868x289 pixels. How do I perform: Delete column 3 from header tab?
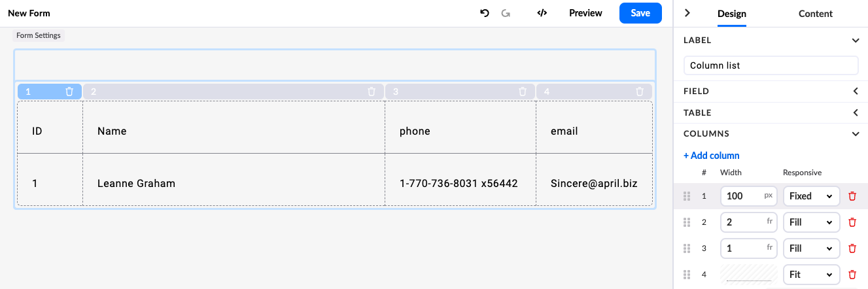(x=523, y=92)
